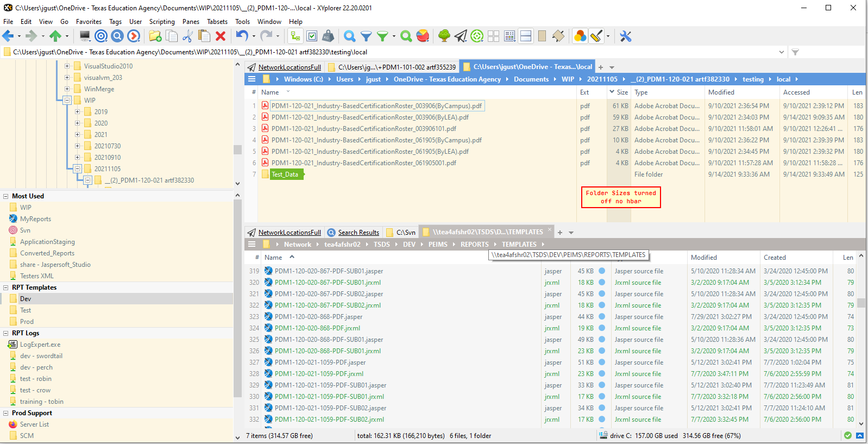The height and width of the screenshot is (444, 868).
Task: Create a new folder with toolbar icon
Action: coord(155,36)
